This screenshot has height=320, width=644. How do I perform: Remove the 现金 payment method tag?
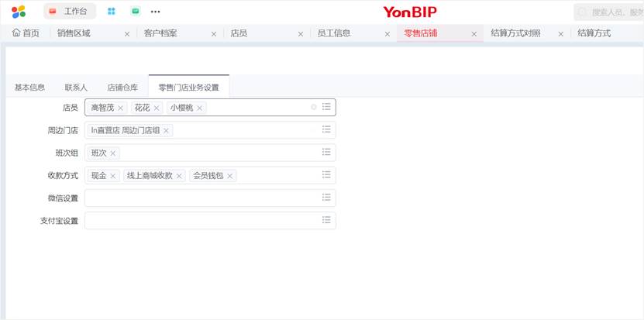pos(113,177)
